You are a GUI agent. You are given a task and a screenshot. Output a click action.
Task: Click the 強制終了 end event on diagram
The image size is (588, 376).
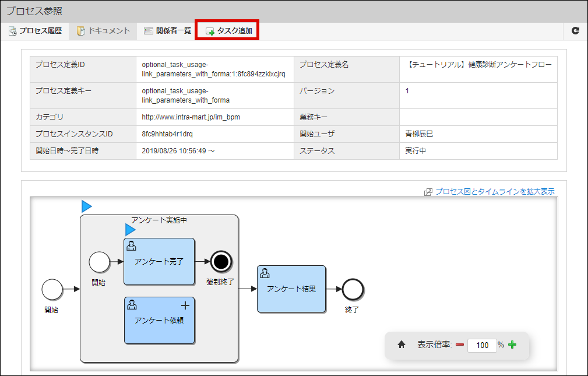(221, 262)
